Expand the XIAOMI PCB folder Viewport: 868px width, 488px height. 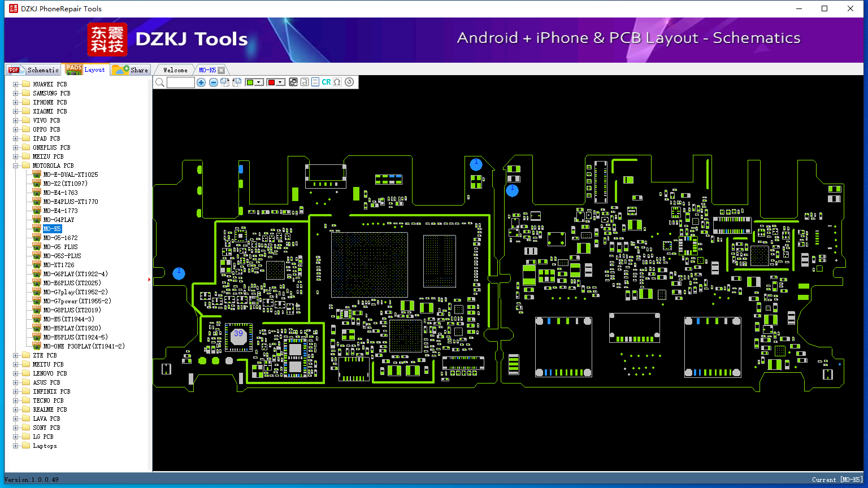tap(16, 112)
